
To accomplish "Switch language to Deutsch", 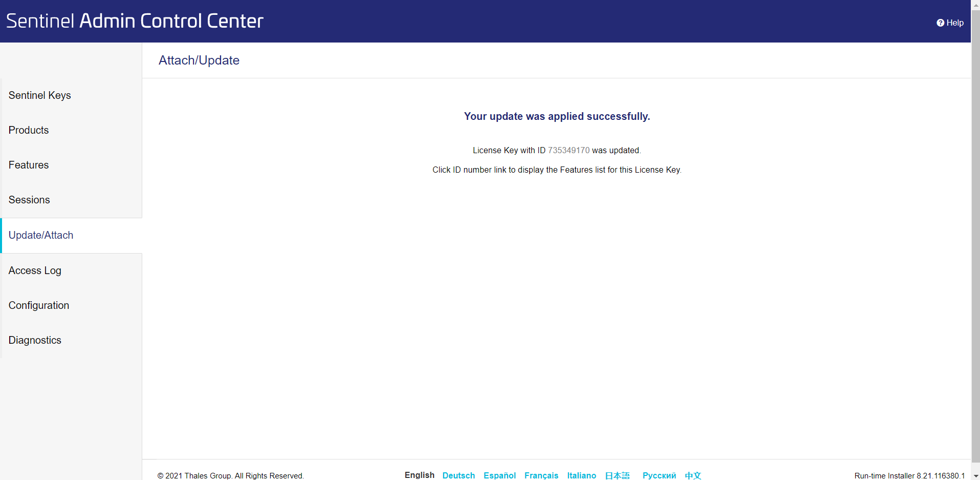I will [459, 475].
